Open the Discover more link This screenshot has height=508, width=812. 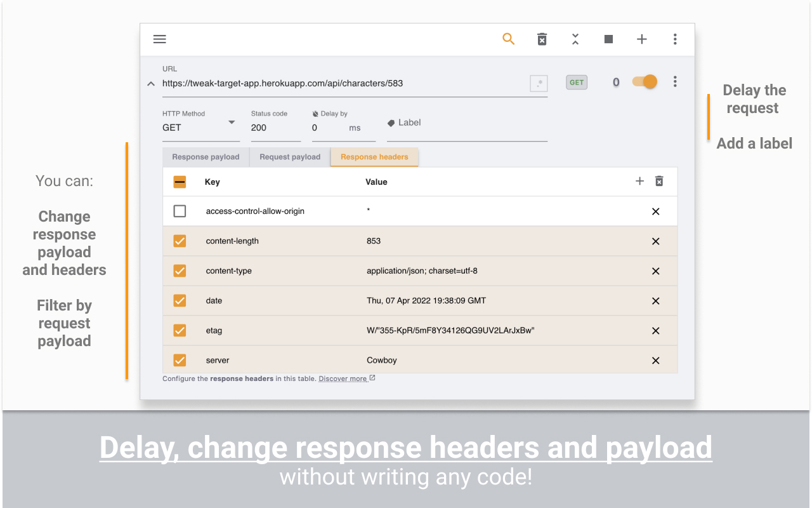click(344, 377)
